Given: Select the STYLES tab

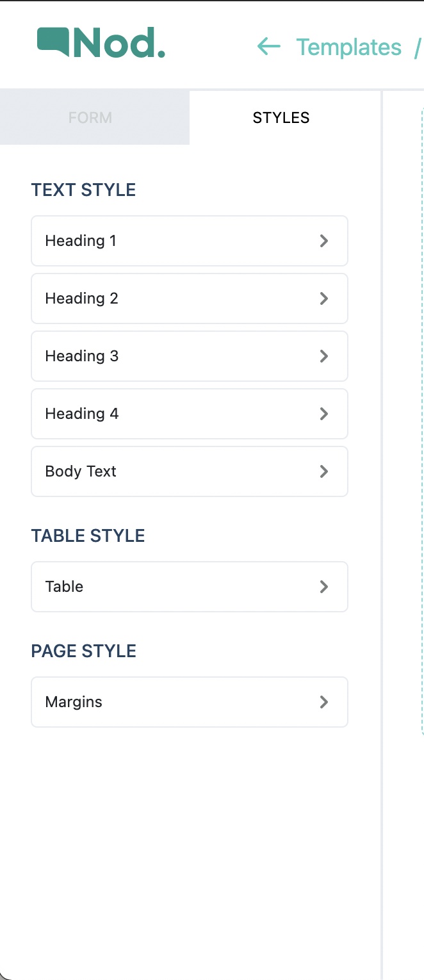Looking at the screenshot, I should tap(281, 118).
